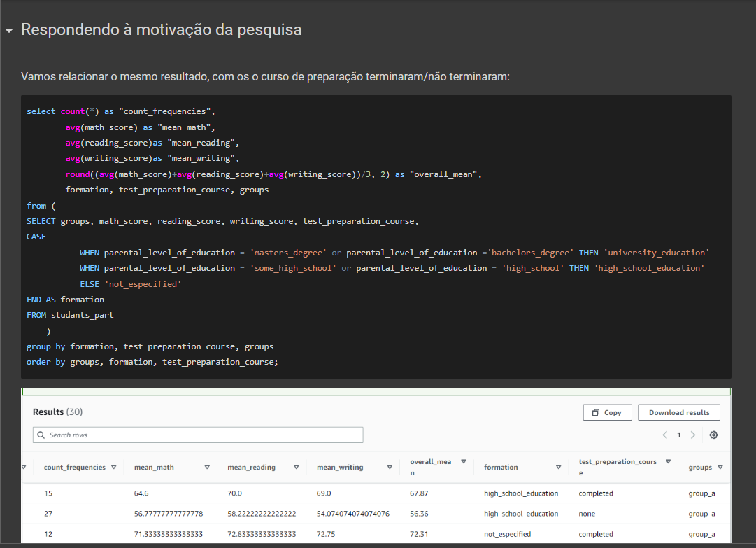Select page number 1

point(679,435)
